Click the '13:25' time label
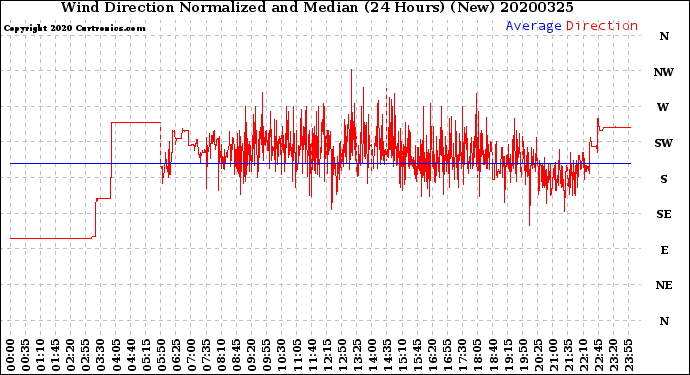The width and height of the screenshot is (690, 375). [x=358, y=355]
